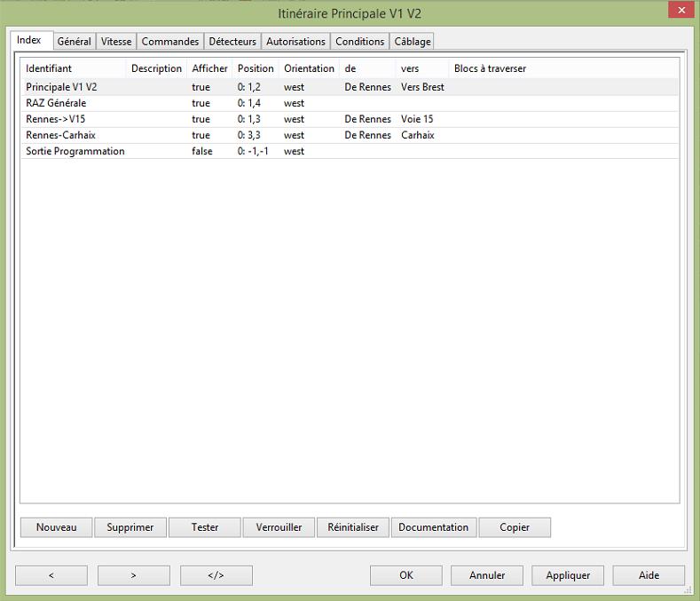Sort list by Identifiant column header
The height and width of the screenshot is (601, 700).
coord(49,68)
